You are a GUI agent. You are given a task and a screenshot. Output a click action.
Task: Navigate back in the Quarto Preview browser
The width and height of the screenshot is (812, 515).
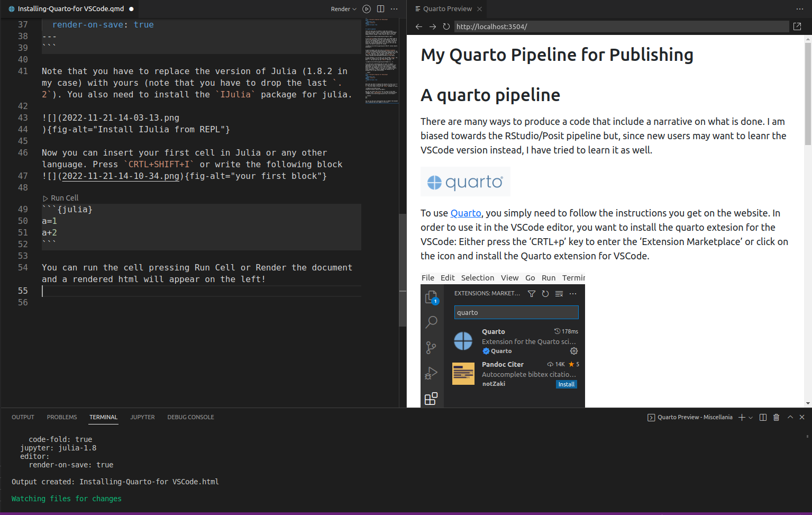pos(419,26)
